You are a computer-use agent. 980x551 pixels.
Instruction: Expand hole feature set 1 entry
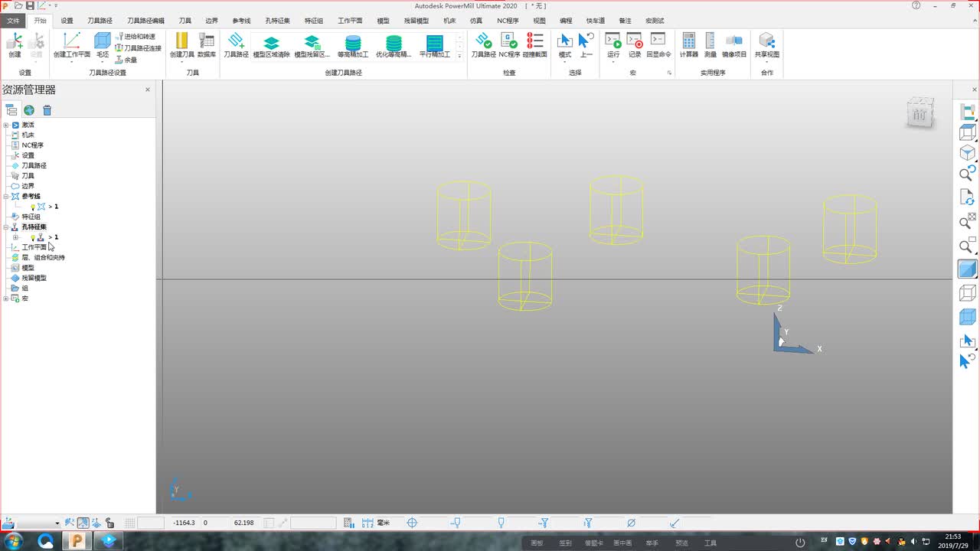15,237
